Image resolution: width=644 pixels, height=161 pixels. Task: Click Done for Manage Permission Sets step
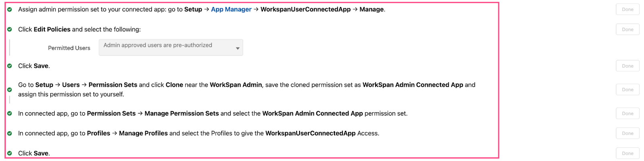click(x=627, y=114)
